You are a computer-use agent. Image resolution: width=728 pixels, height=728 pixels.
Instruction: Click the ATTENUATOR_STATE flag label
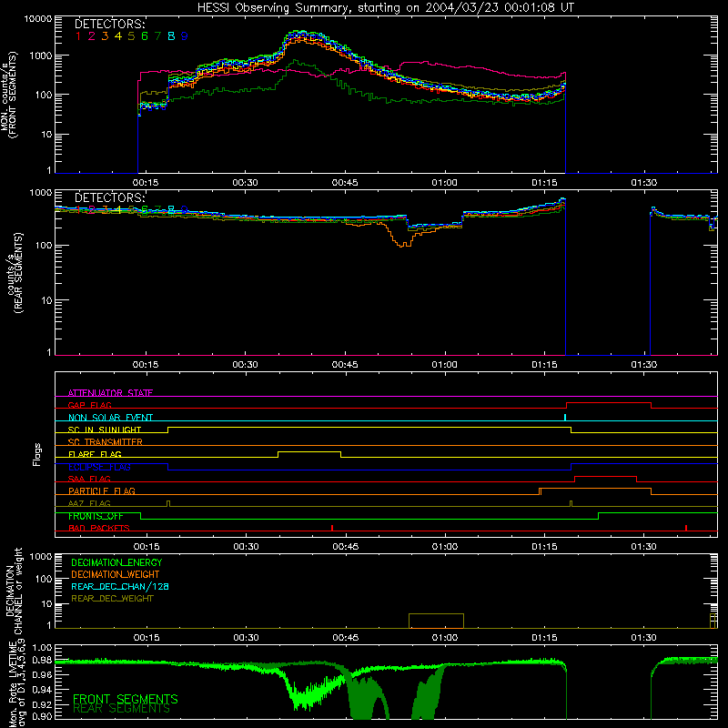coord(110,393)
